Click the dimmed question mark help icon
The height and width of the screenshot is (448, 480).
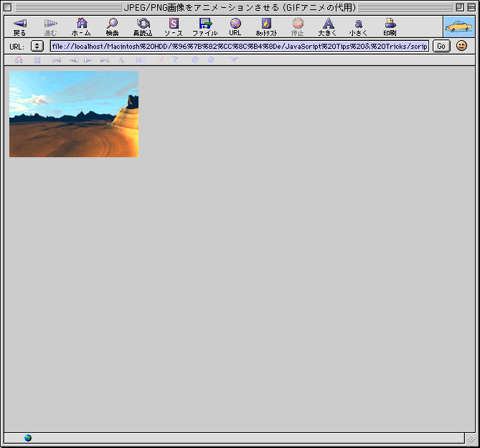[175, 60]
